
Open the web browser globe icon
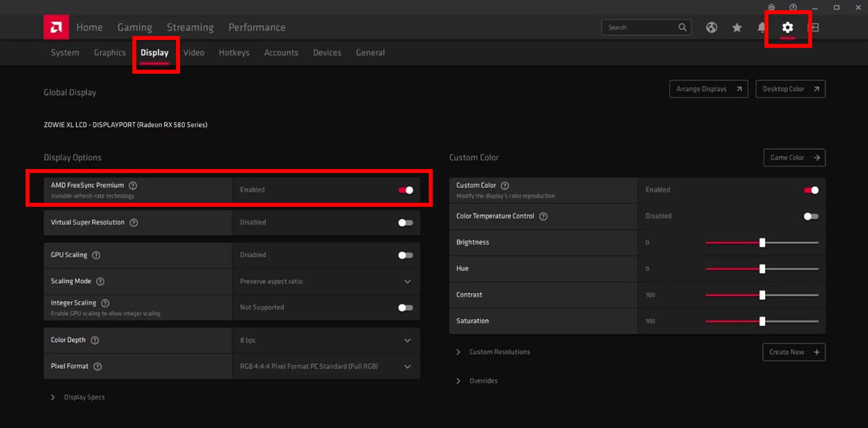click(x=711, y=28)
